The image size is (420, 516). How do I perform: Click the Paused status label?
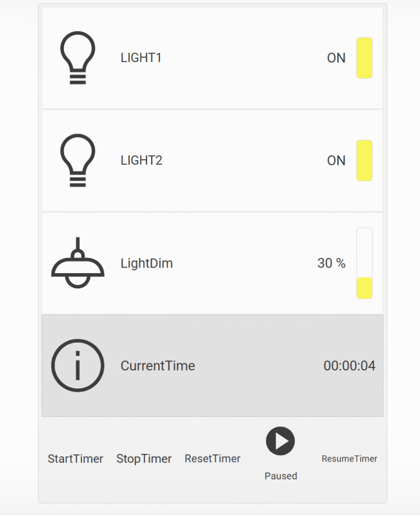coord(281,476)
